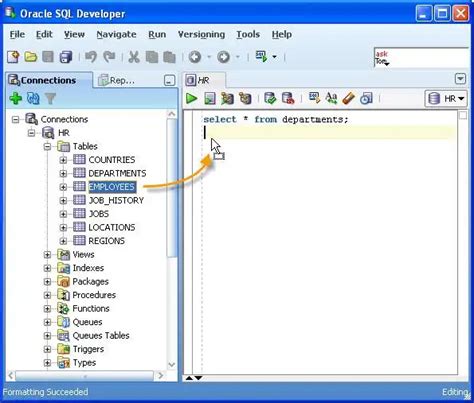Open the Help menu
474x403 pixels.
tap(282, 34)
